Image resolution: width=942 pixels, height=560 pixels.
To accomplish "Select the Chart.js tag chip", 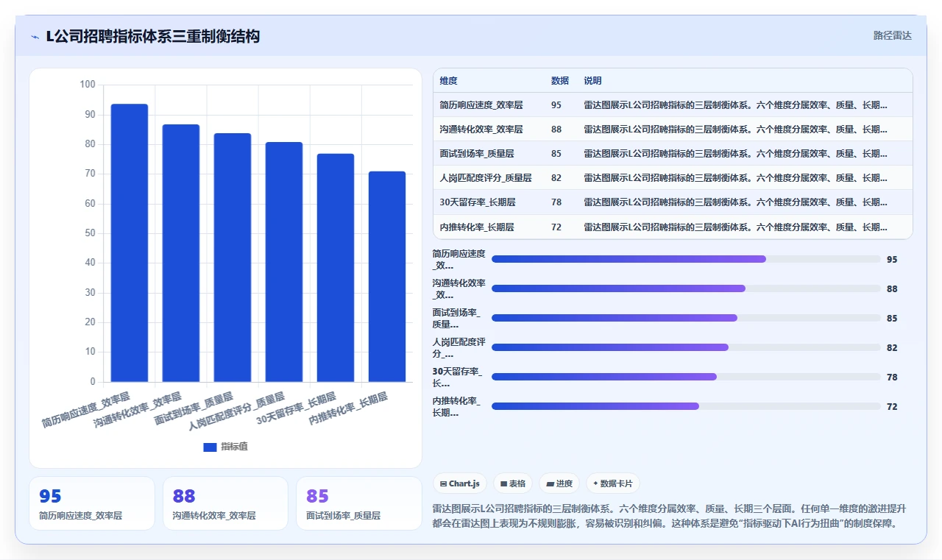I will (x=460, y=483).
